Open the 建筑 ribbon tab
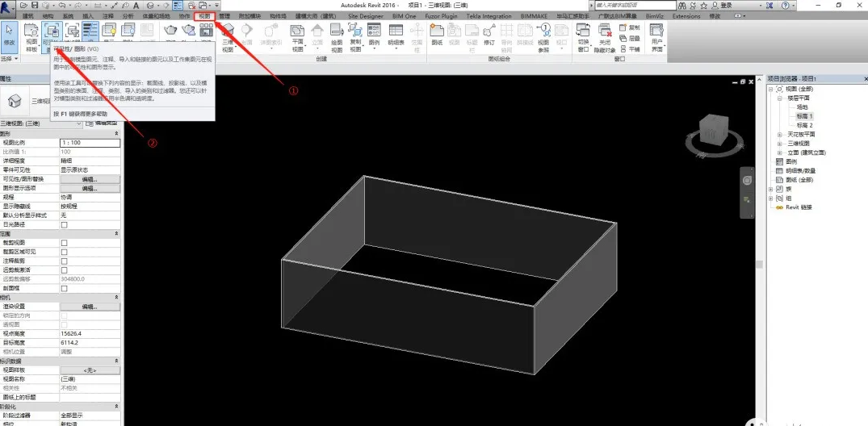Viewport: 868px width, 426px height. pyautogui.click(x=27, y=16)
